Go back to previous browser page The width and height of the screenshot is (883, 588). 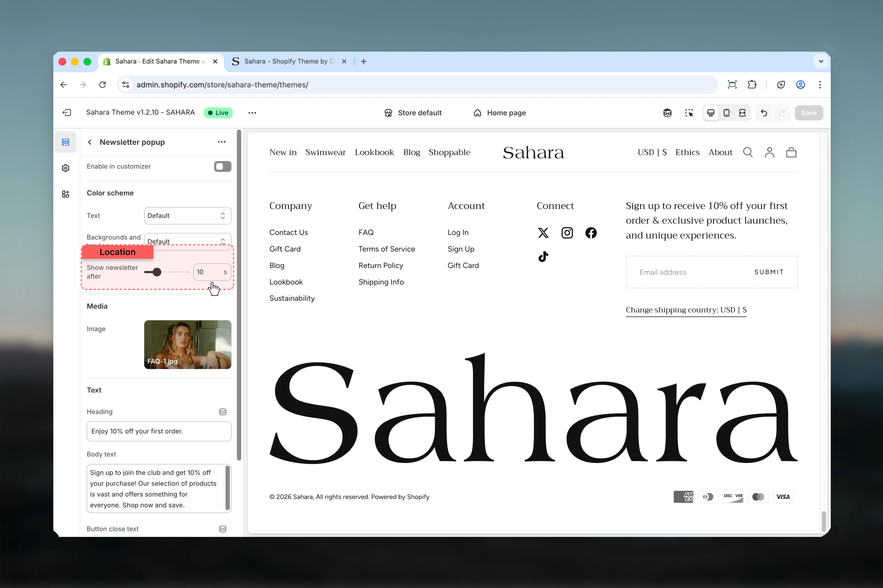click(x=64, y=85)
